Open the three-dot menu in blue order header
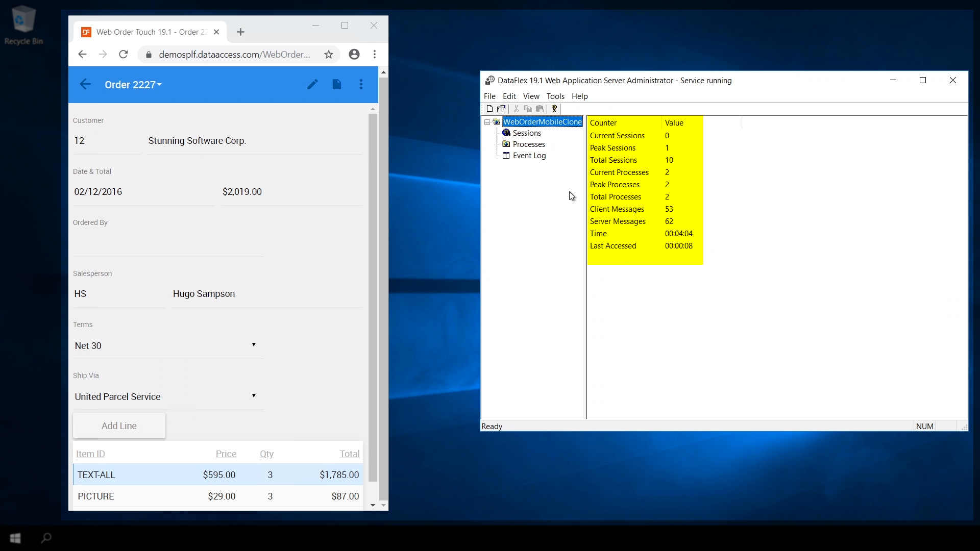Screen dimensions: 980x551 point(361,85)
